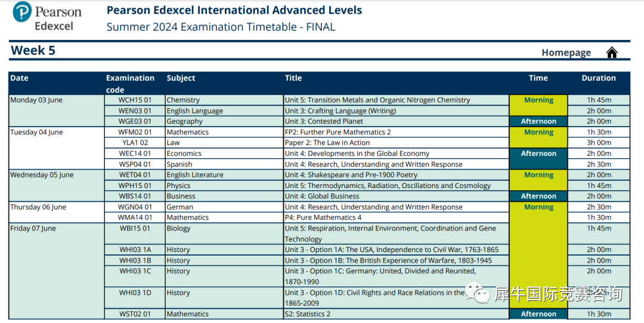
Task: Click exam code WGE03 01
Action: pos(135,121)
